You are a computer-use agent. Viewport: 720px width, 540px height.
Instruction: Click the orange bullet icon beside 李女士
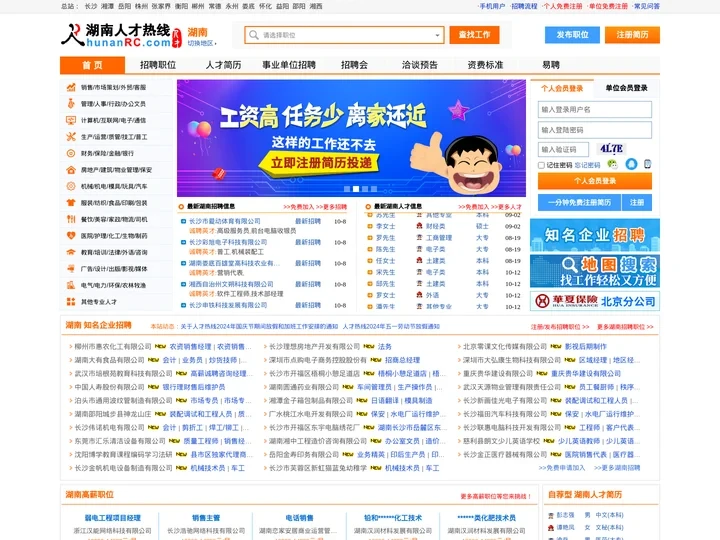pos(369,226)
